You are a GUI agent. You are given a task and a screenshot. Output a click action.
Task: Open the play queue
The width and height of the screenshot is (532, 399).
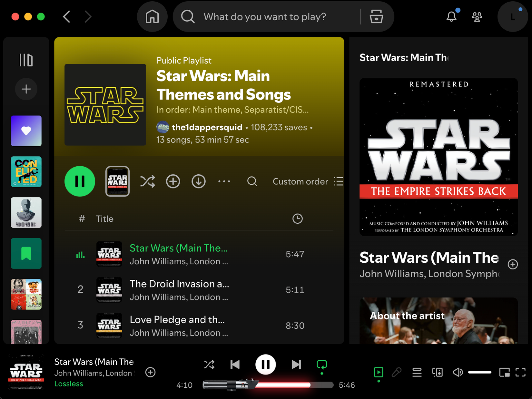pos(417,372)
